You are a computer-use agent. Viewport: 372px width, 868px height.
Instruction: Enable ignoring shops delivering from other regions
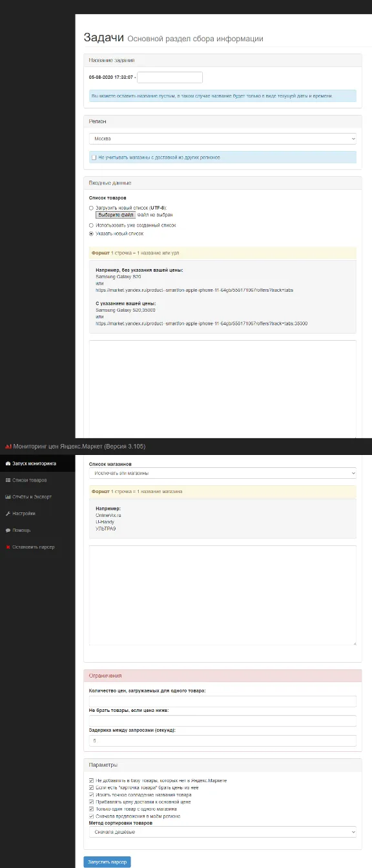[94, 157]
